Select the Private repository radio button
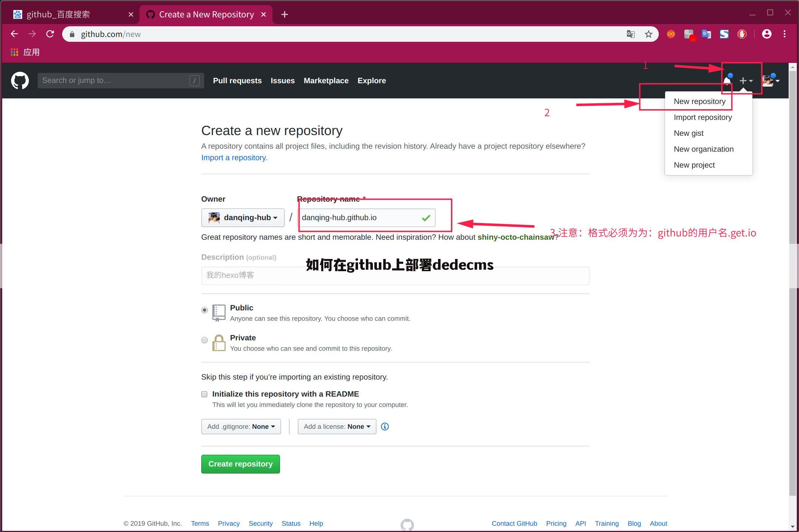Screen dimensions: 799x532 [x=205, y=340]
